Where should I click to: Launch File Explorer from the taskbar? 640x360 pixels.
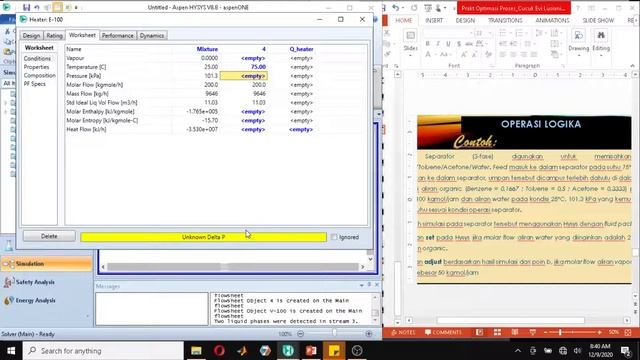click(x=196, y=351)
